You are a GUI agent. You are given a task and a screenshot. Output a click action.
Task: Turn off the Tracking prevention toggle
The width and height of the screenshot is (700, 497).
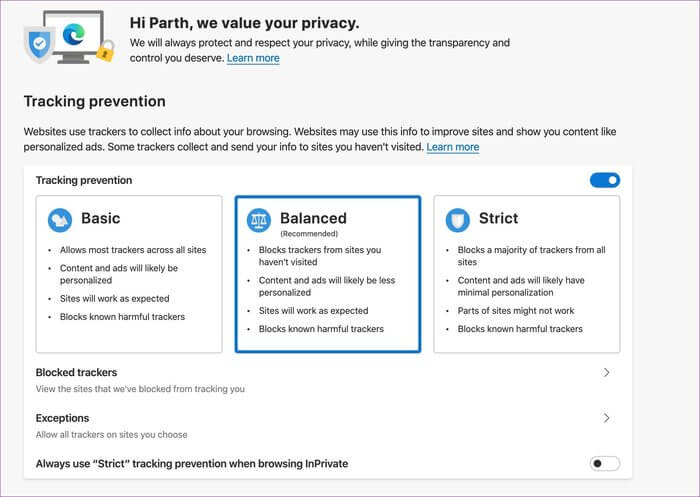click(x=605, y=180)
